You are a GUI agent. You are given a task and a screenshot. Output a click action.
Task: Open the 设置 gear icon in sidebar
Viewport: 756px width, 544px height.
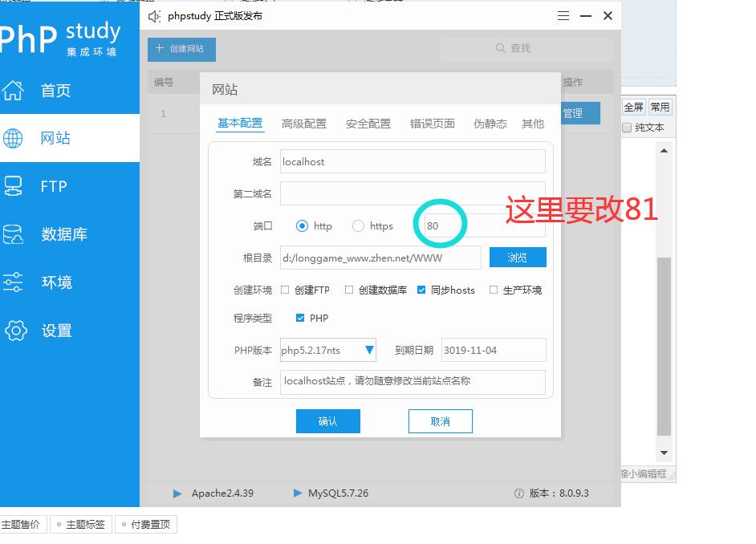[x=16, y=331]
